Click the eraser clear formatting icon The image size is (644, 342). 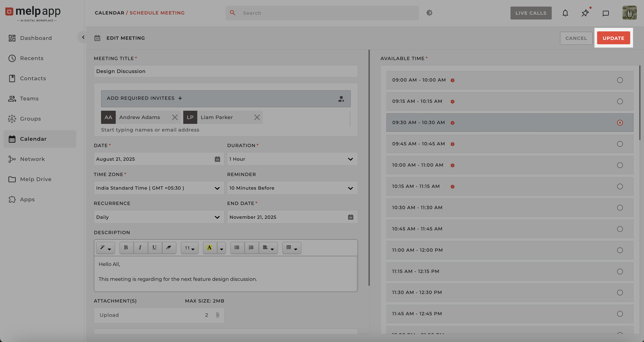click(169, 248)
